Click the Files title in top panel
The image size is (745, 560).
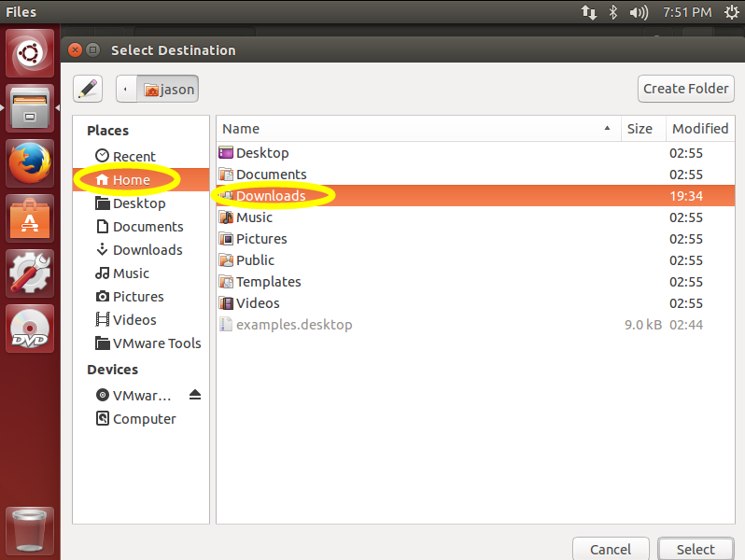tap(21, 12)
